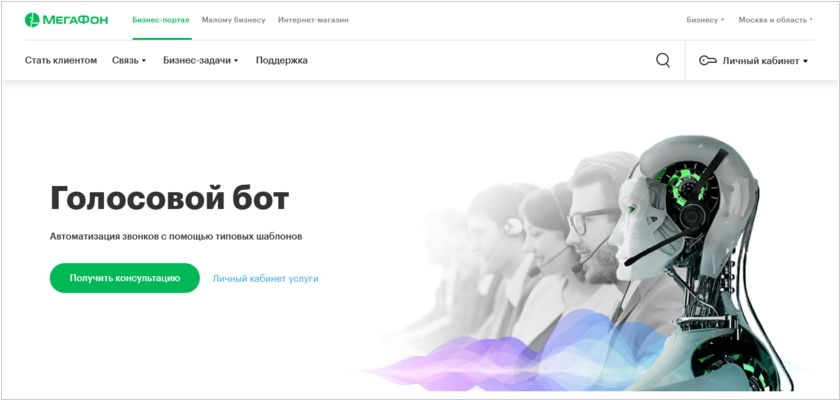Click Стать клиентом in the menu

point(61,61)
